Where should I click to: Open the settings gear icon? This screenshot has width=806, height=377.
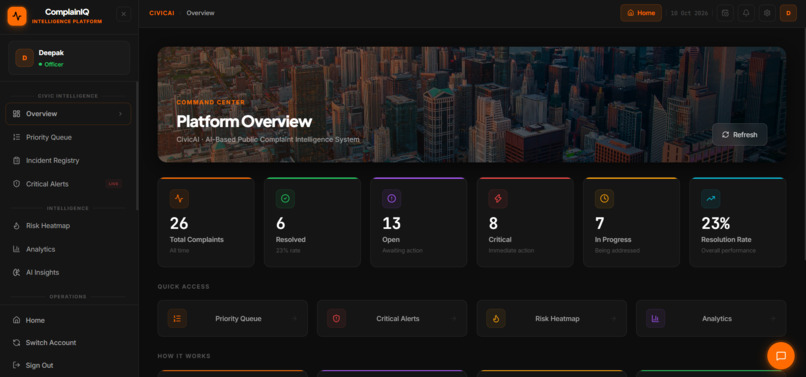(767, 13)
